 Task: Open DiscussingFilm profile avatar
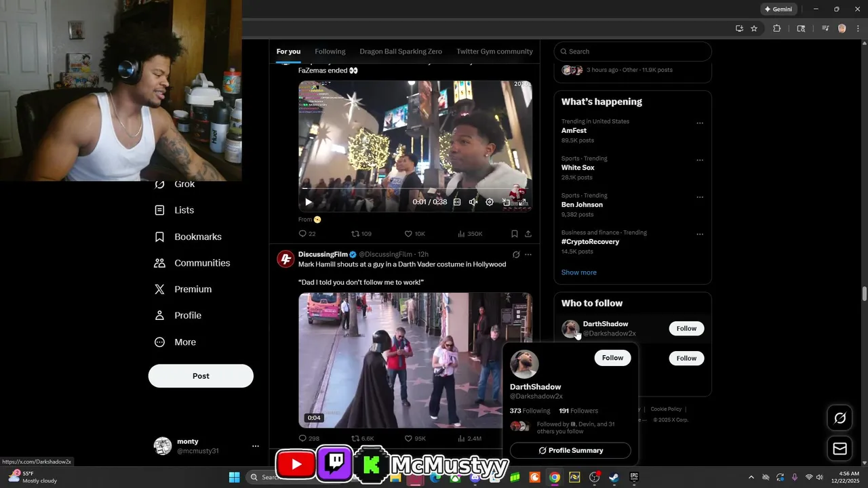pyautogui.click(x=285, y=259)
